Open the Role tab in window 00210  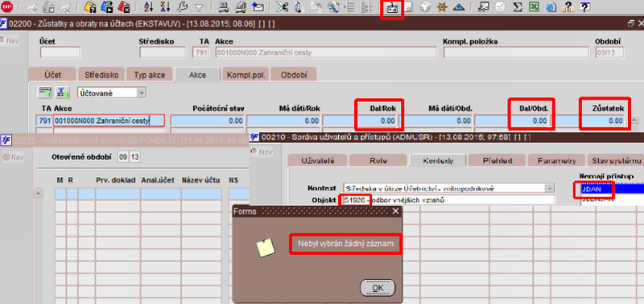coord(378,160)
